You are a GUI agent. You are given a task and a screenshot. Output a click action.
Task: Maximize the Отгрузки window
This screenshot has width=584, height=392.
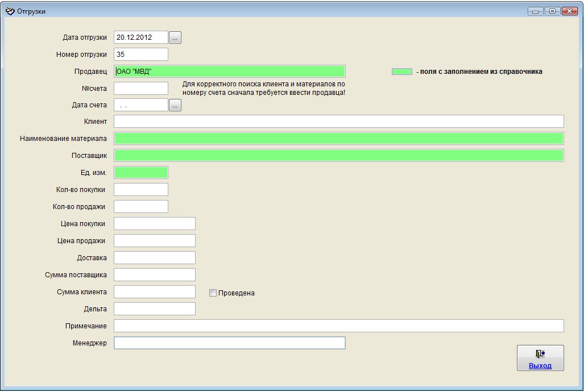(552, 11)
